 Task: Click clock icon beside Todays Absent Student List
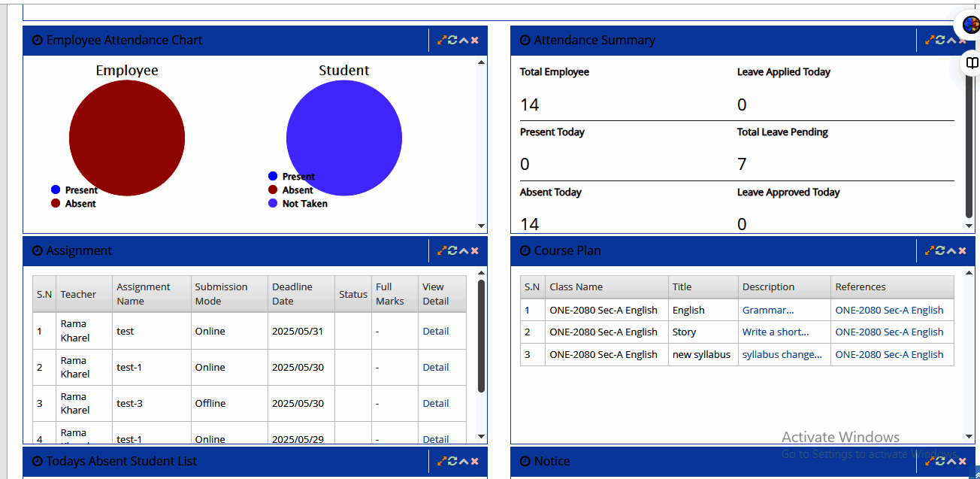pyautogui.click(x=38, y=462)
